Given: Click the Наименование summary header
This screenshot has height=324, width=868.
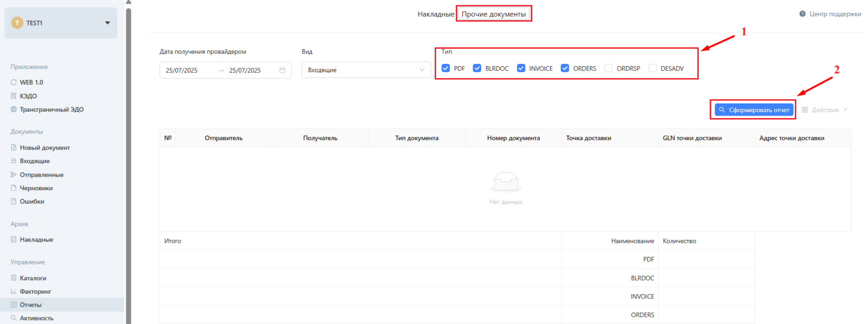Looking at the screenshot, I should (610, 241).
